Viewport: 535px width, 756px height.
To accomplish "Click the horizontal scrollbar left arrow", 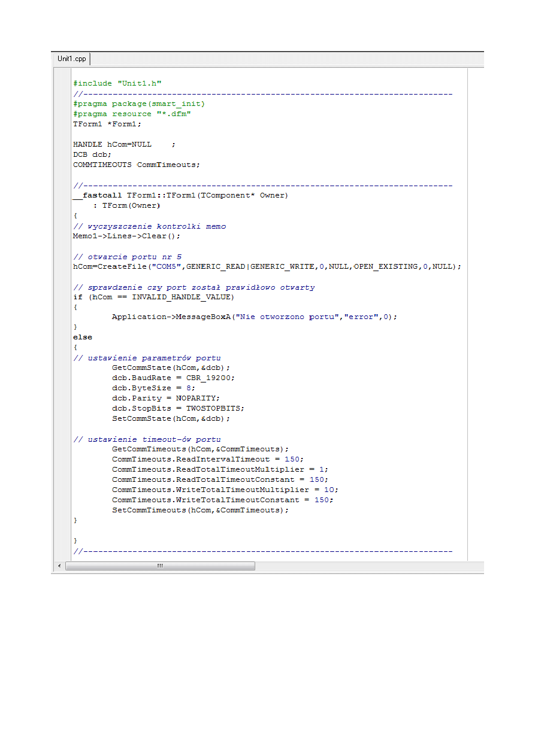I will (59, 566).
